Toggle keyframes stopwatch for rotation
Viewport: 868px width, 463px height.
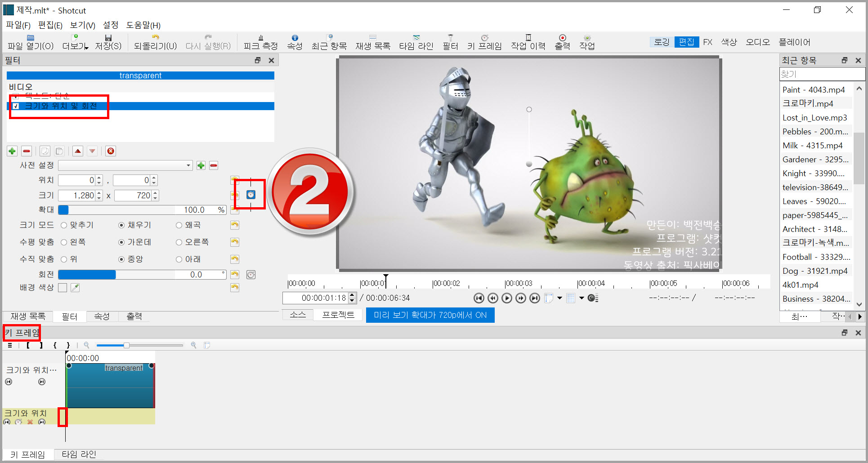pyautogui.click(x=251, y=275)
